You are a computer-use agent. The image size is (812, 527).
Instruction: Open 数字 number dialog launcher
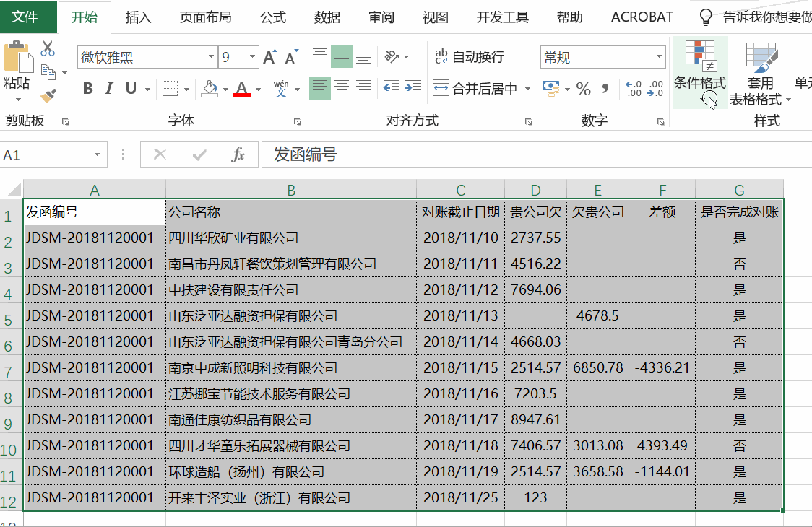(661, 122)
